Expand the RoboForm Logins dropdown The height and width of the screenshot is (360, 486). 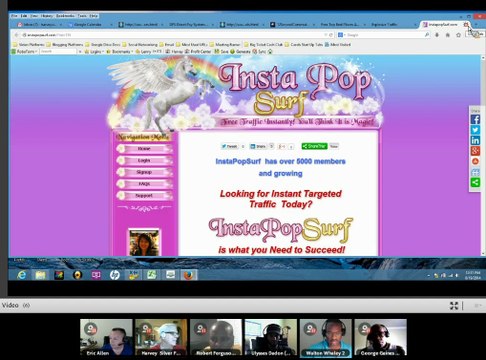(x=94, y=51)
